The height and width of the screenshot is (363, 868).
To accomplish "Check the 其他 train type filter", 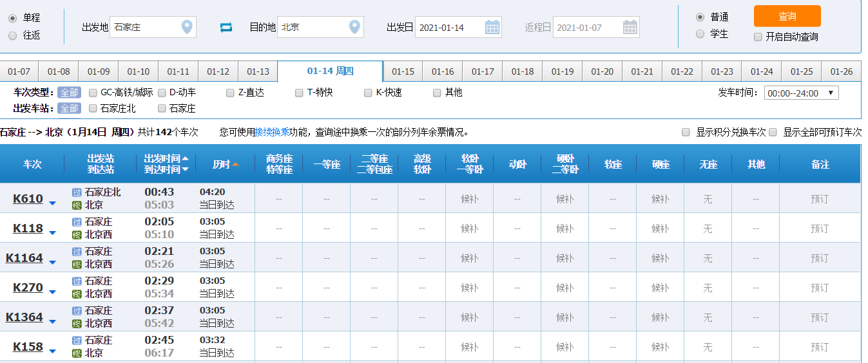I will 437,93.
